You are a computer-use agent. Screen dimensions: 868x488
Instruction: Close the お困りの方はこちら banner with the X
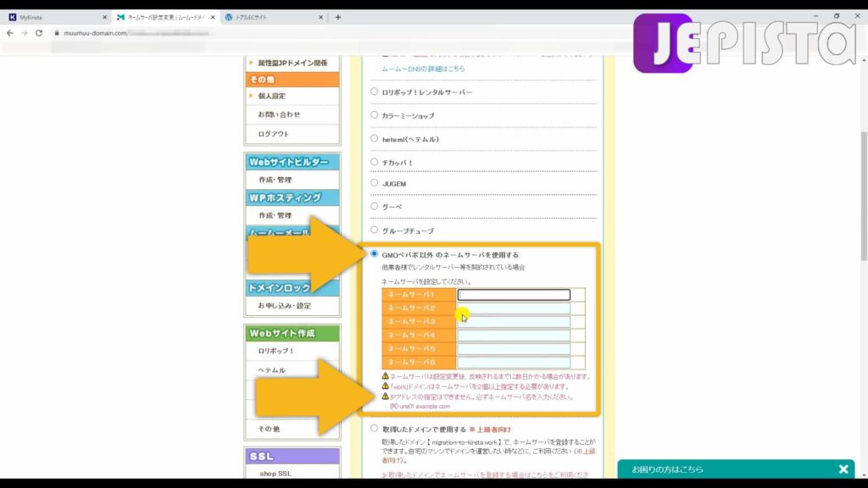pyautogui.click(x=843, y=469)
